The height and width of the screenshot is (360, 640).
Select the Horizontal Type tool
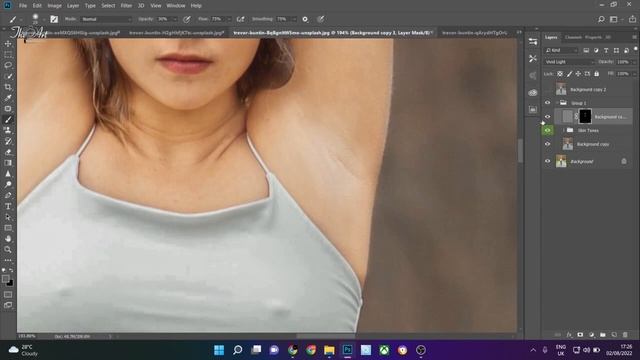8,207
